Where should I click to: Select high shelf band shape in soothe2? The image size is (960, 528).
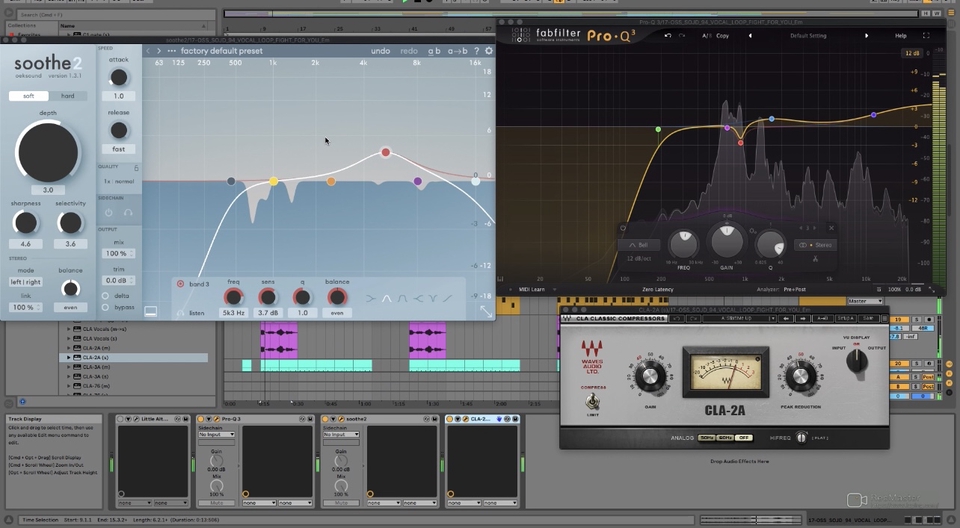click(x=418, y=298)
